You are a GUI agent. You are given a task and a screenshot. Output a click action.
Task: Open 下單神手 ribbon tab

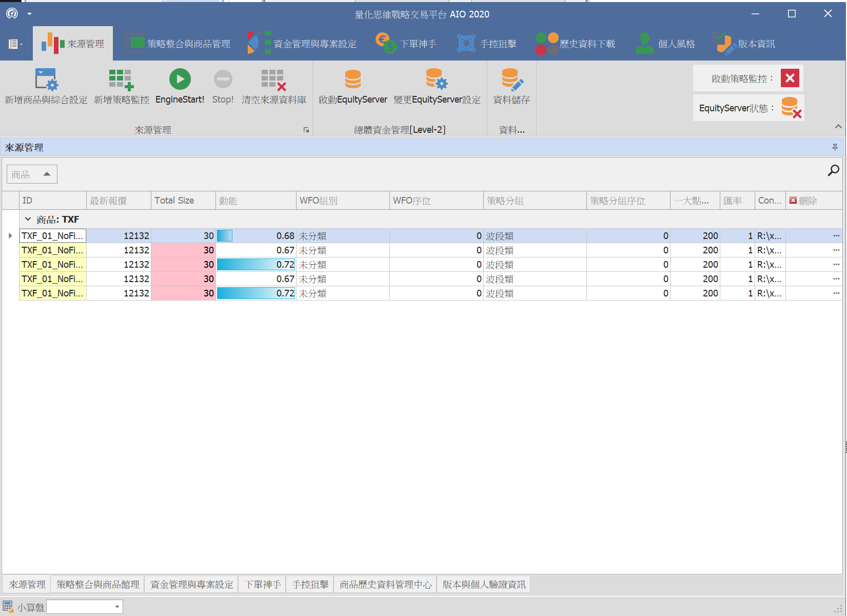pos(406,44)
